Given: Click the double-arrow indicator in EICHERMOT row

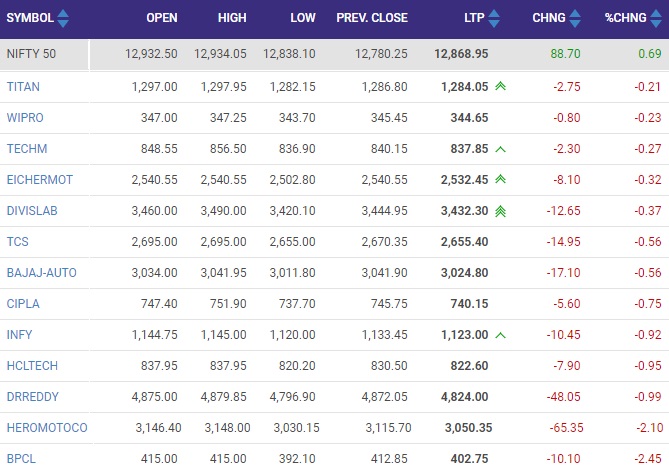Looking at the screenshot, I should pos(500,180).
